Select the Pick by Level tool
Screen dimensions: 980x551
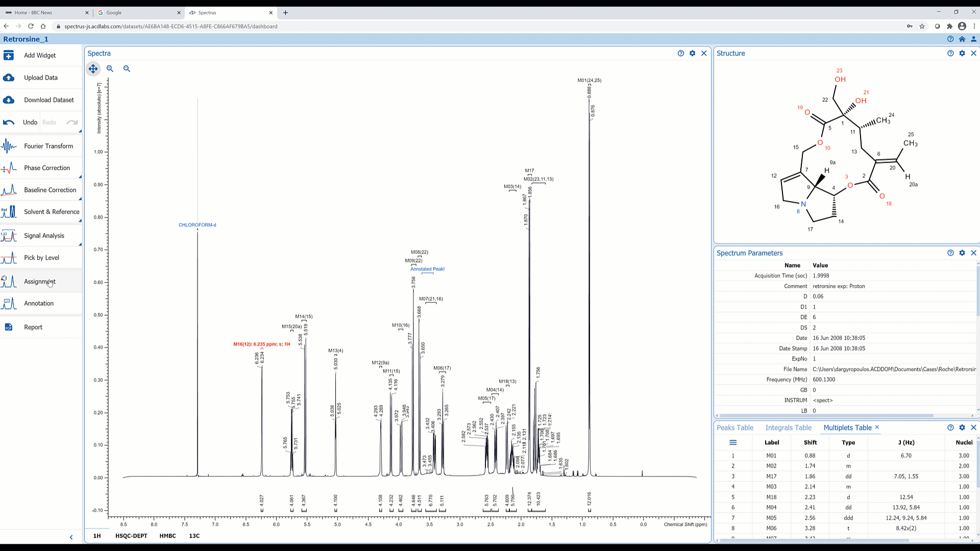(x=41, y=258)
